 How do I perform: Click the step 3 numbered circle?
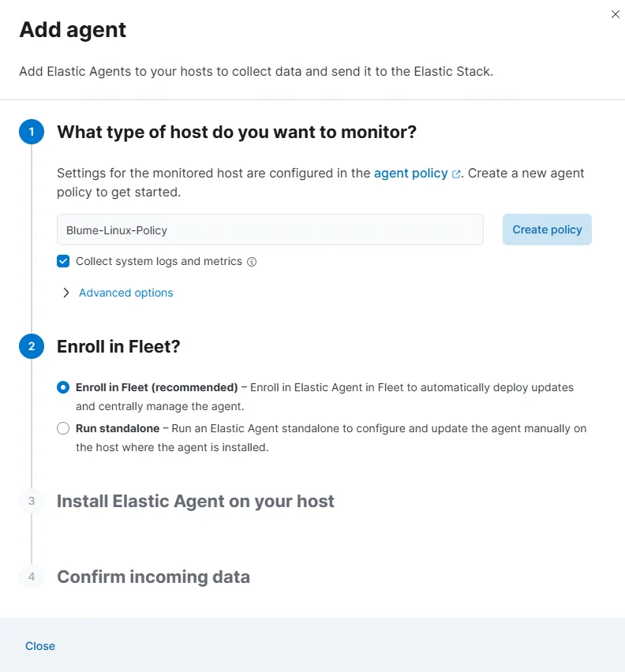click(32, 501)
